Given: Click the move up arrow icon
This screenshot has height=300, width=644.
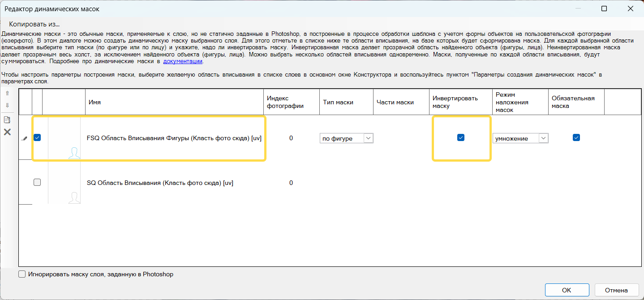Looking at the screenshot, I should 7,94.
